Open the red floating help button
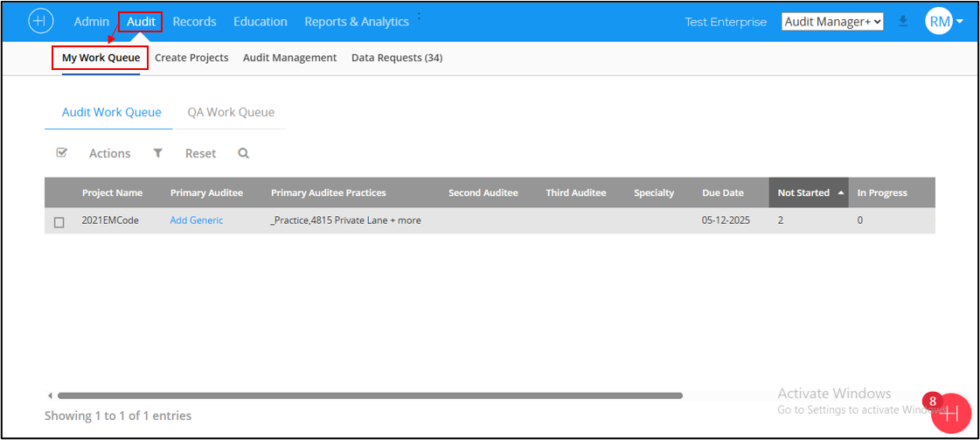 pyautogui.click(x=951, y=412)
